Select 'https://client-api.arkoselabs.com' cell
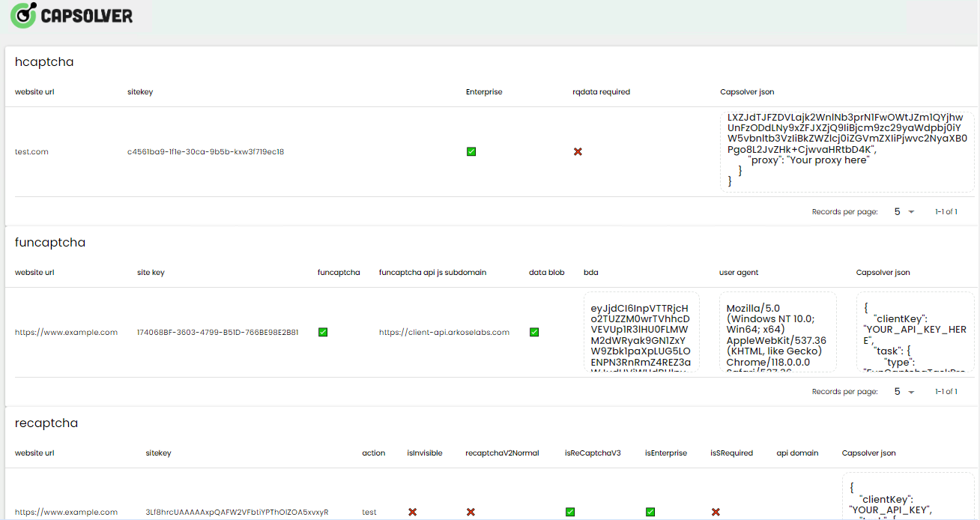Viewport: 980px width, 520px height. coord(444,332)
